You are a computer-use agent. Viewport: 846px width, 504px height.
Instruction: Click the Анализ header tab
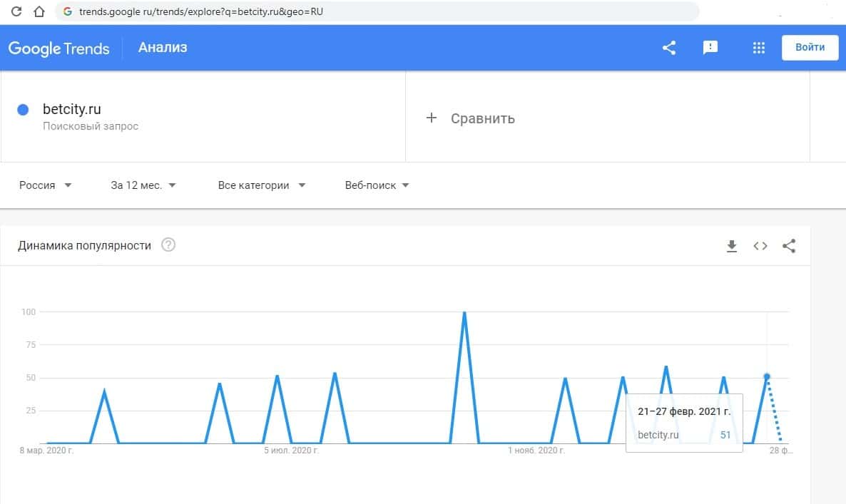(x=163, y=48)
